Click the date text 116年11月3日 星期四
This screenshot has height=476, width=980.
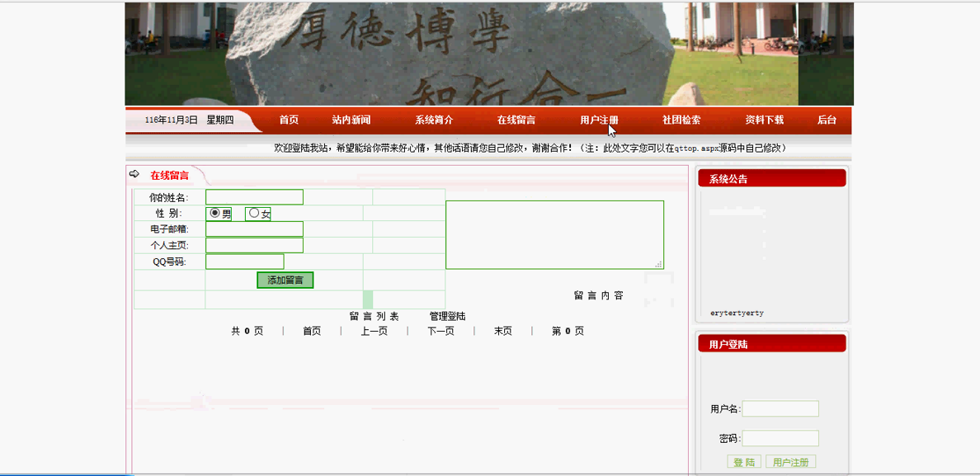189,120
